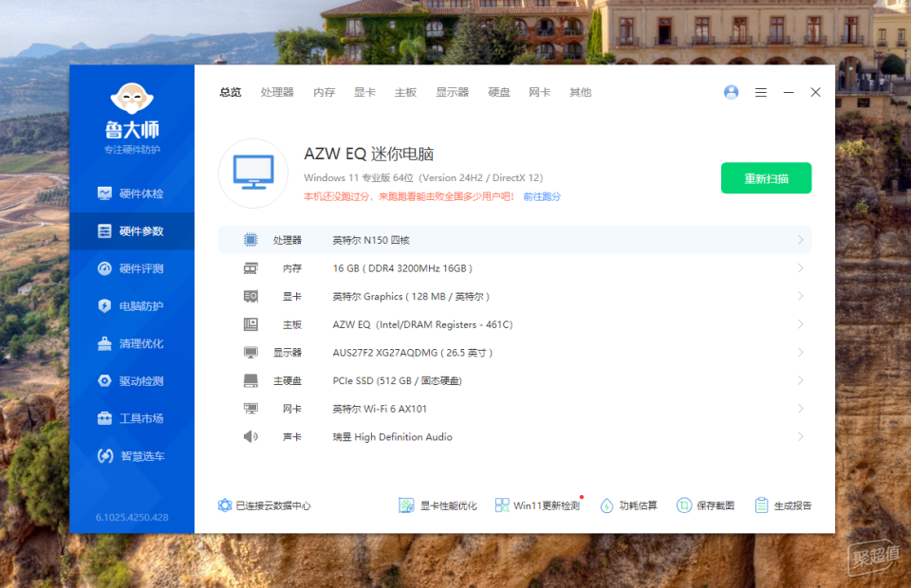
Task: Select text AUS27F2 XG27AQDMG ( 26.5 英寸 )
Action: click(x=413, y=353)
